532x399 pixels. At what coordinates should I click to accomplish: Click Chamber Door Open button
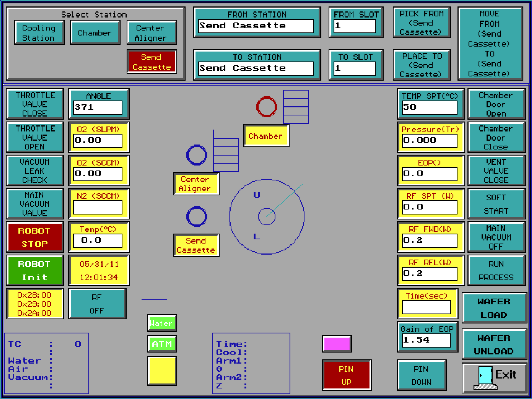pos(497,104)
